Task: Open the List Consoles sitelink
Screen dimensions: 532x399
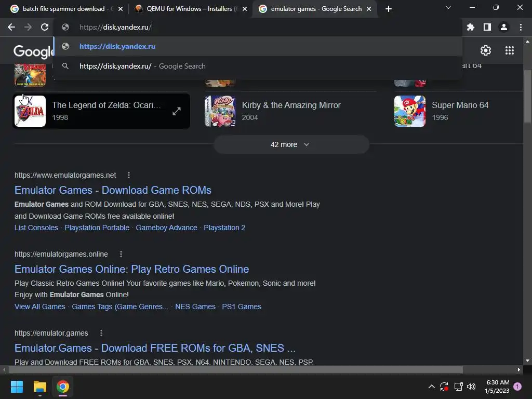Action: tap(36, 228)
